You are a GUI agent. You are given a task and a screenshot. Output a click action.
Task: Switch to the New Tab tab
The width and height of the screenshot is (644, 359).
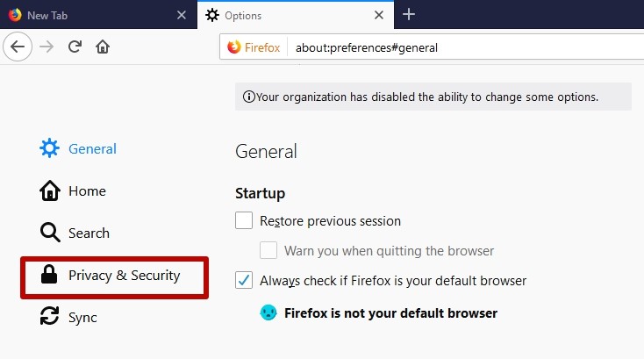click(92, 15)
